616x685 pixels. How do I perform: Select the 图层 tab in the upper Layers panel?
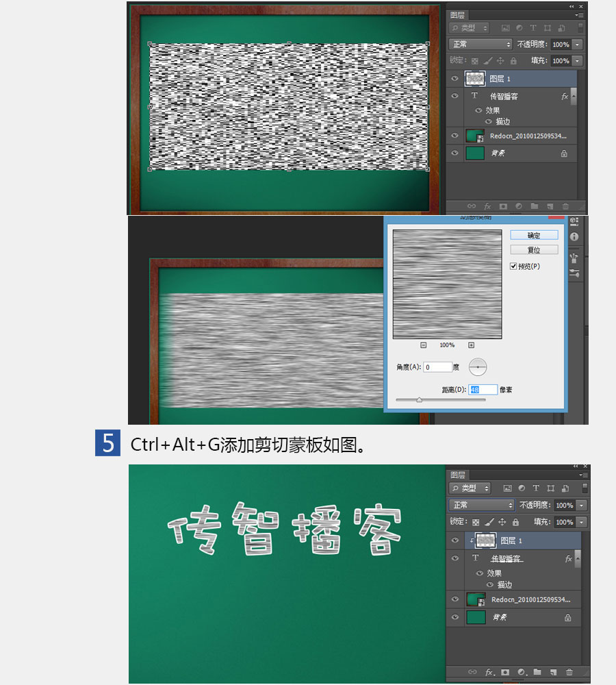point(457,15)
